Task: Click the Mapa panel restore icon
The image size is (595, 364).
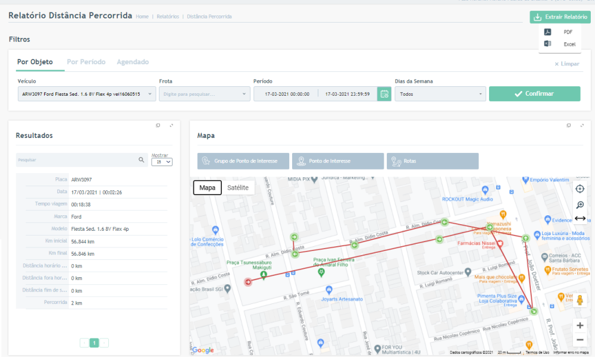Action: tap(568, 125)
